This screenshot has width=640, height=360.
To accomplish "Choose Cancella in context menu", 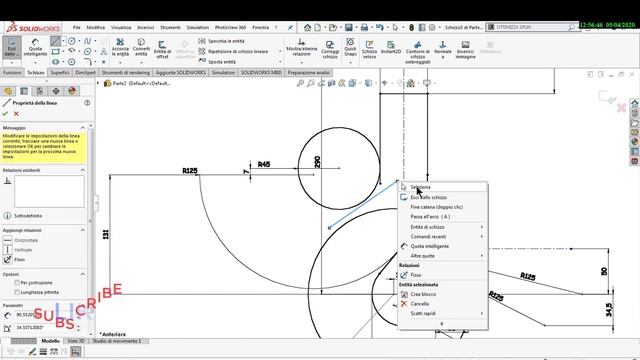I will (x=443, y=304).
